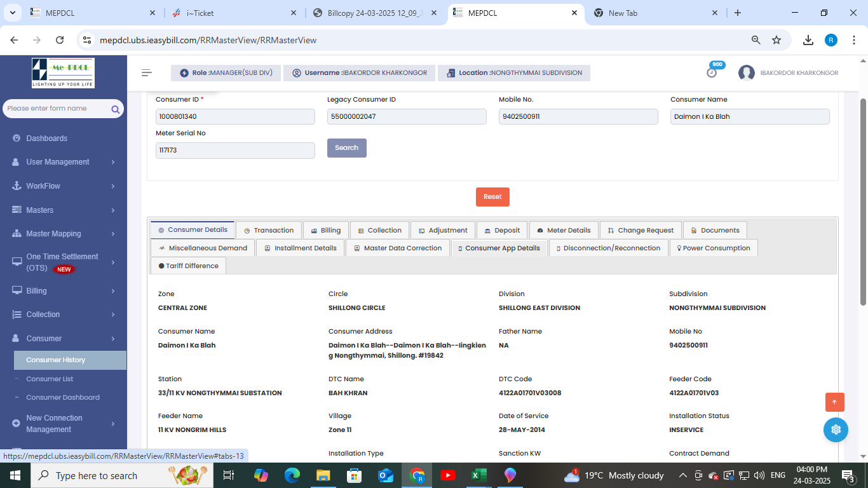Open the Installment Details tab
The width and height of the screenshot is (868, 488).
[301, 248]
